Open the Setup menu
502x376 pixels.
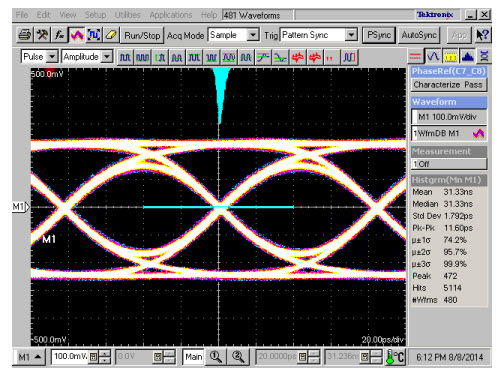(95, 15)
